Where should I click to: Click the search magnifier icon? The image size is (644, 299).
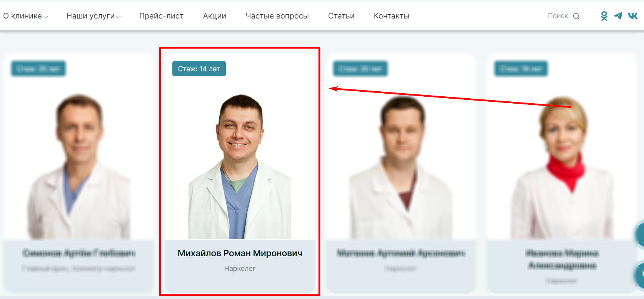(576, 16)
